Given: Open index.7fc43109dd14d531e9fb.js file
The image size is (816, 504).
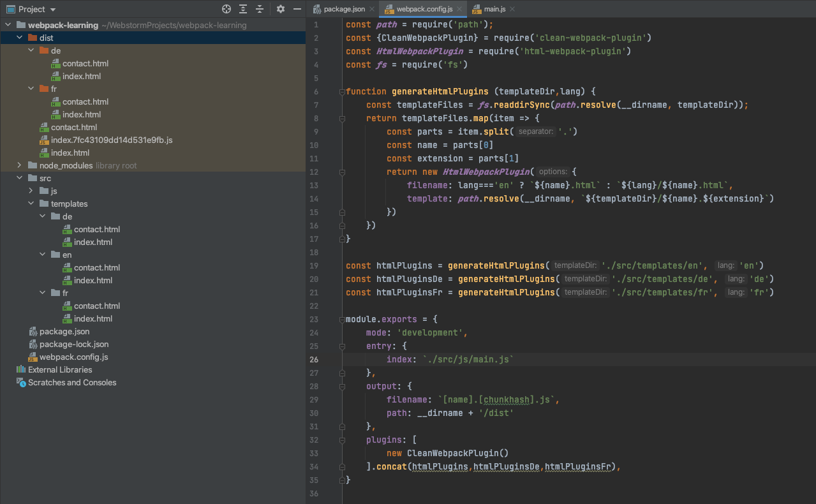Looking at the screenshot, I should [x=112, y=140].
